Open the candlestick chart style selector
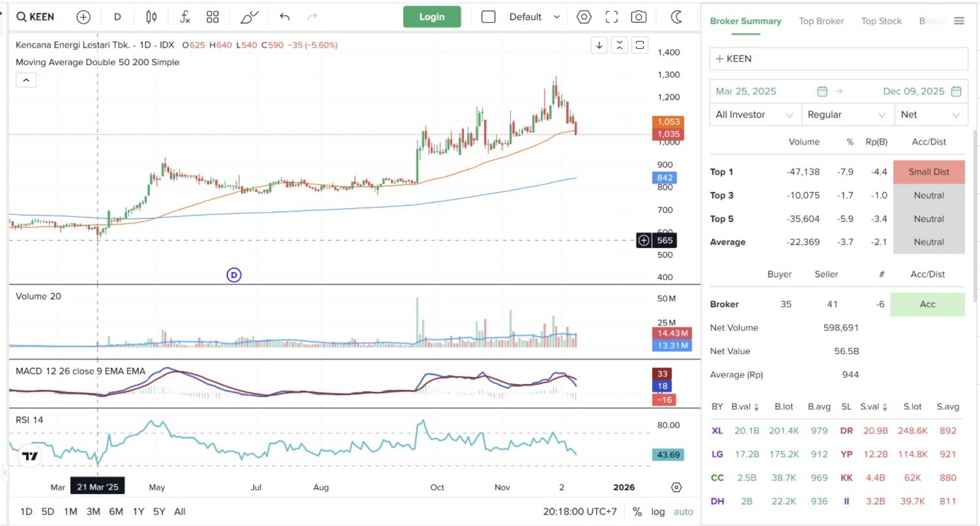This screenshot has width=980, height=526. (151, 17)
